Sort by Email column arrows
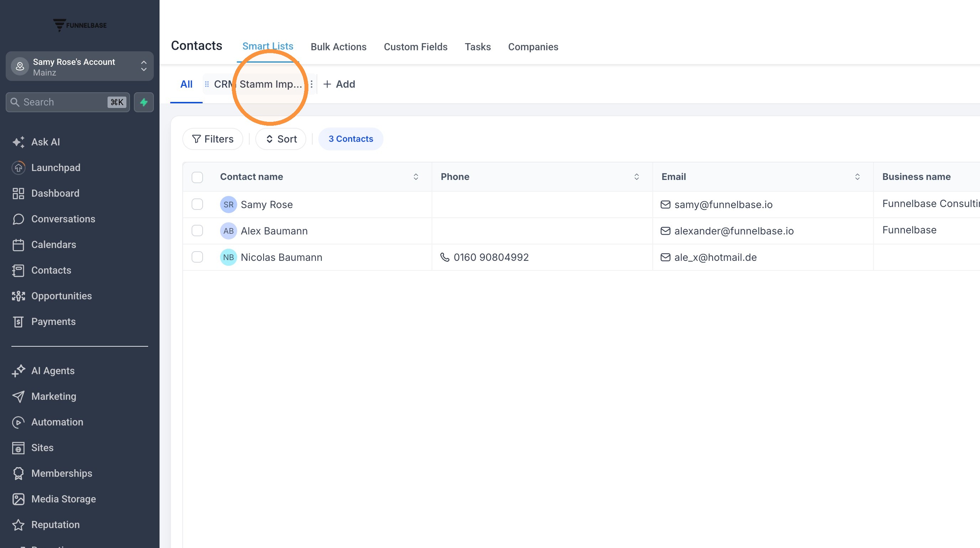 click(857, 177)
